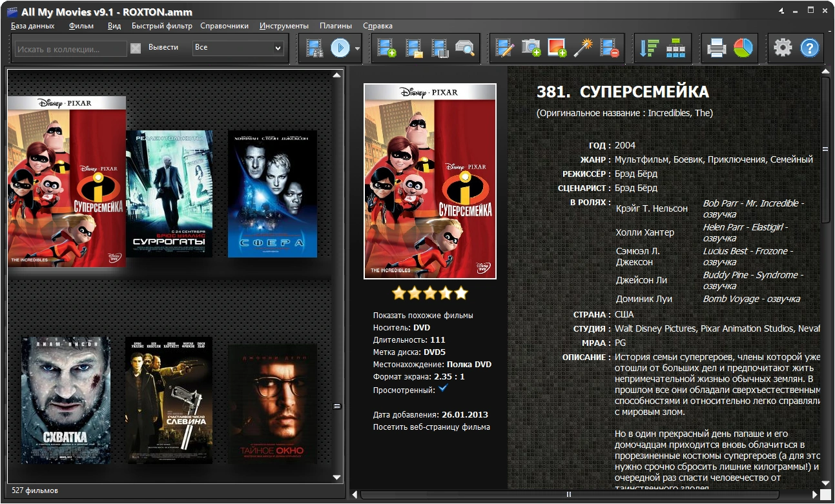Open the 'Вид' menu
Image resolution: width=835 pixels, height=504 pixels.
114,26
